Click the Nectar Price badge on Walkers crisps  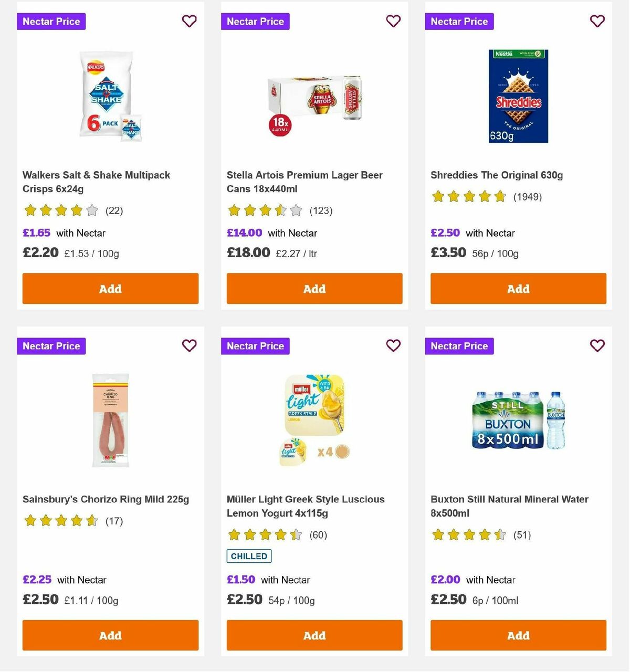(51, 22)
